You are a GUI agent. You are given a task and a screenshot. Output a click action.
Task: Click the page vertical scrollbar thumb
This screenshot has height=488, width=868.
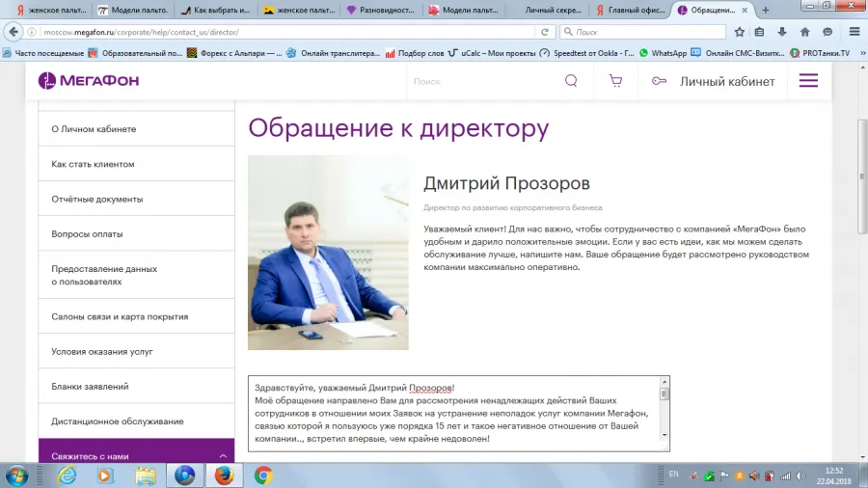coord(862,176)
